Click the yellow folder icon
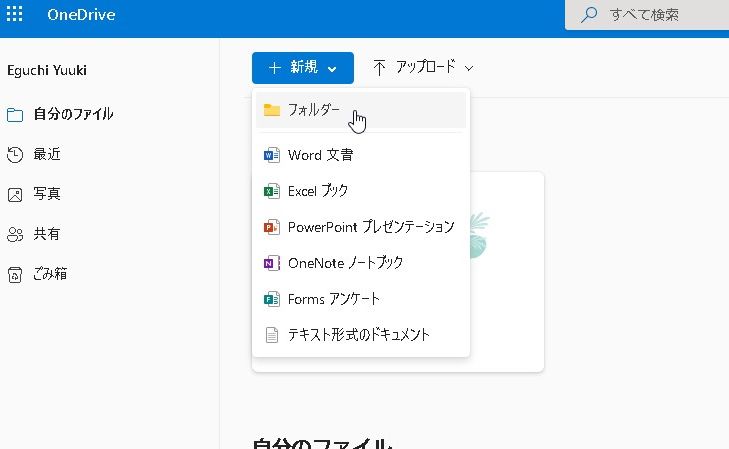 (272, 110)
